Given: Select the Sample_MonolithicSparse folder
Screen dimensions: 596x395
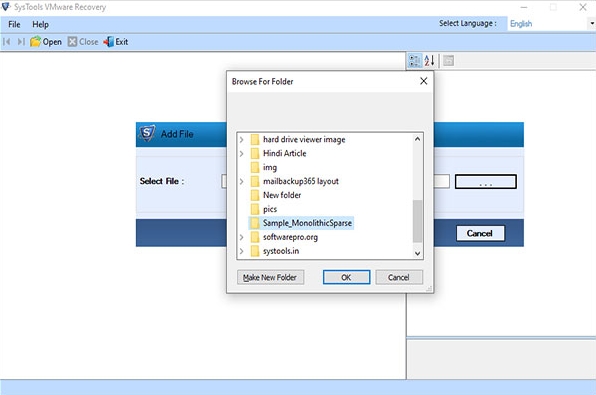Looking at the screenshot, I should point(307,223).
